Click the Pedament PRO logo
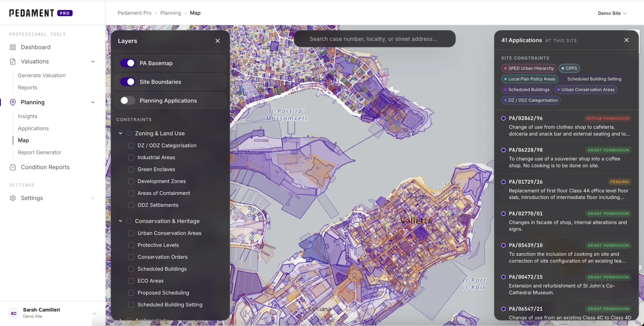 (41, 13)
